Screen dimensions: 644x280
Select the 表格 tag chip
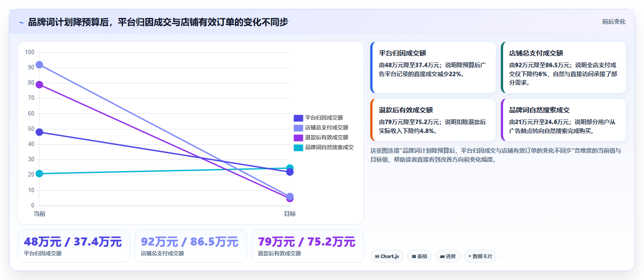[420, 256]
